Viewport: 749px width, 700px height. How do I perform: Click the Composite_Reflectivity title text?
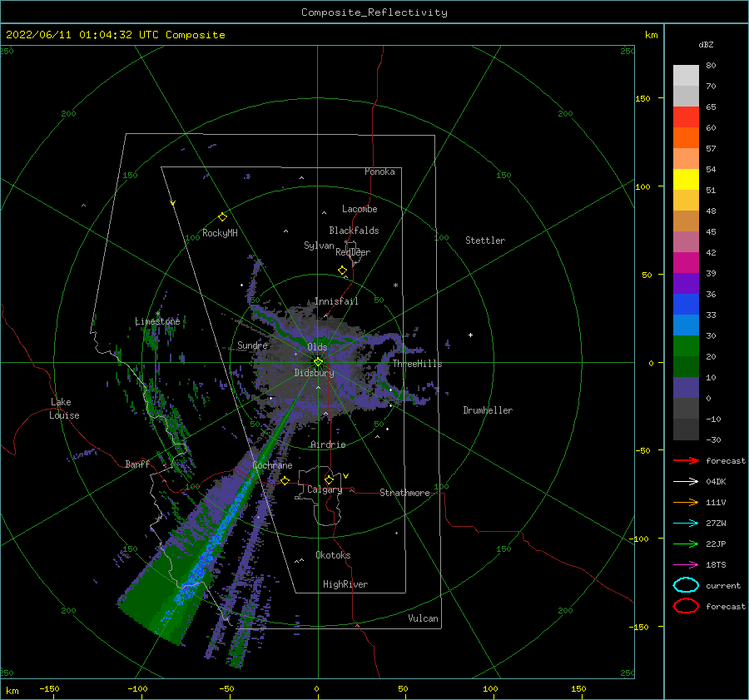click(374, 12)
